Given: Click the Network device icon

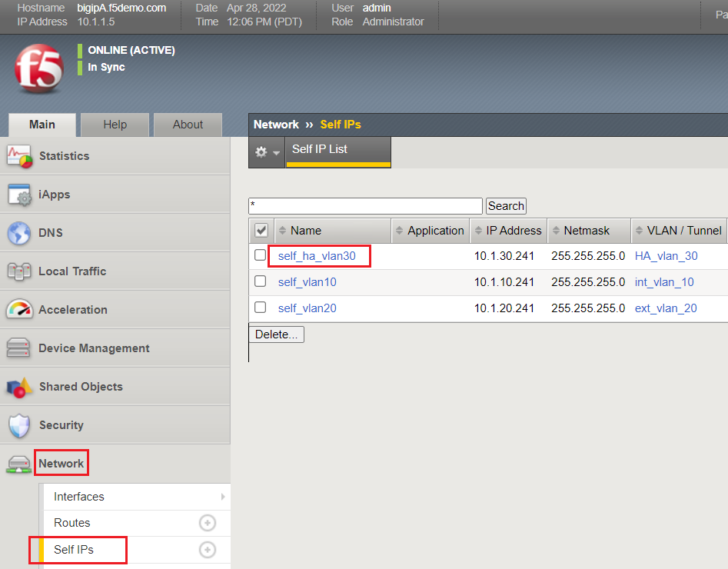Looking at the screenshot, I should pos(18,464).
